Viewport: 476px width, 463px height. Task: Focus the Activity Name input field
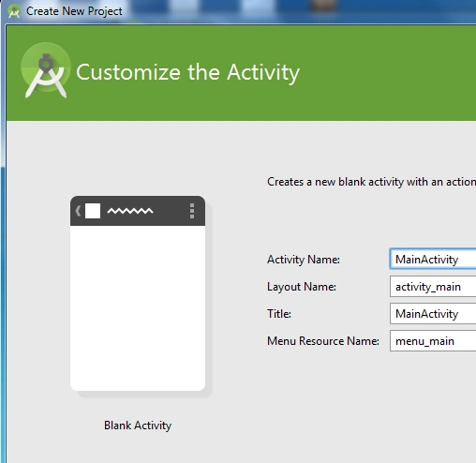pyautogui.click(x=433, y=259)
